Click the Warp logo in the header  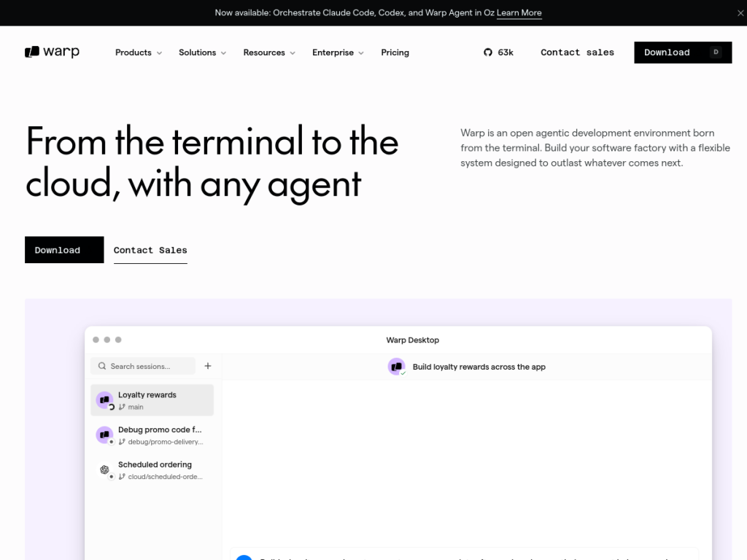52,52
